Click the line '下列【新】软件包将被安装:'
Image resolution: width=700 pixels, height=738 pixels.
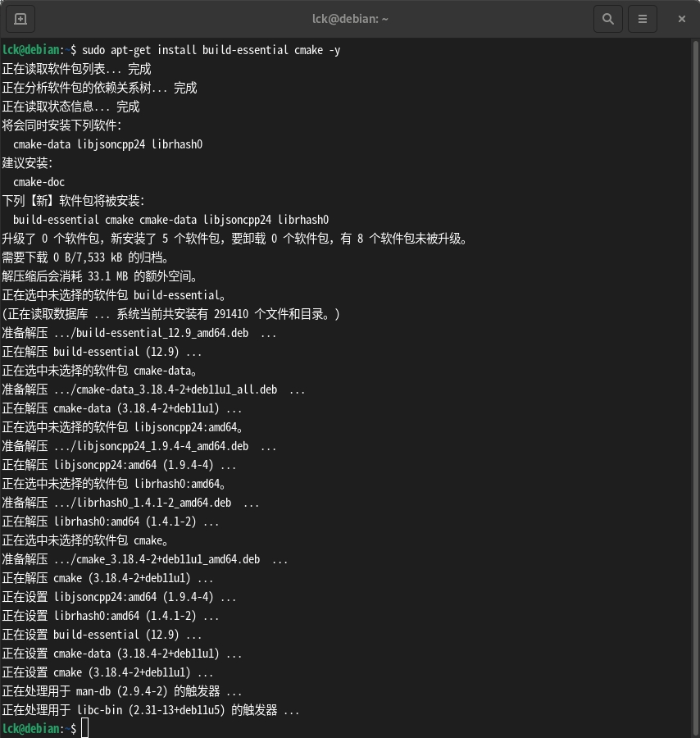point(73,201)
